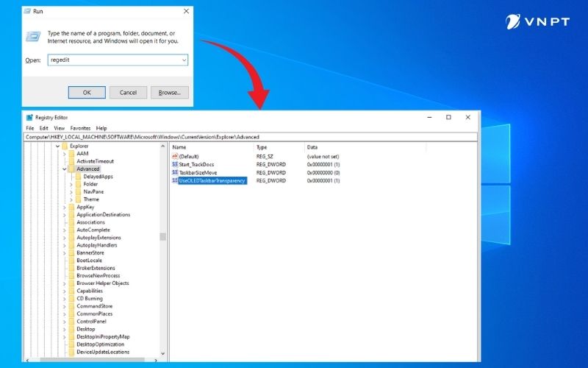Click the Cancel button in Run dialog
The height and width of the screenshot is (368, 588).
click(x=128, y=93)
